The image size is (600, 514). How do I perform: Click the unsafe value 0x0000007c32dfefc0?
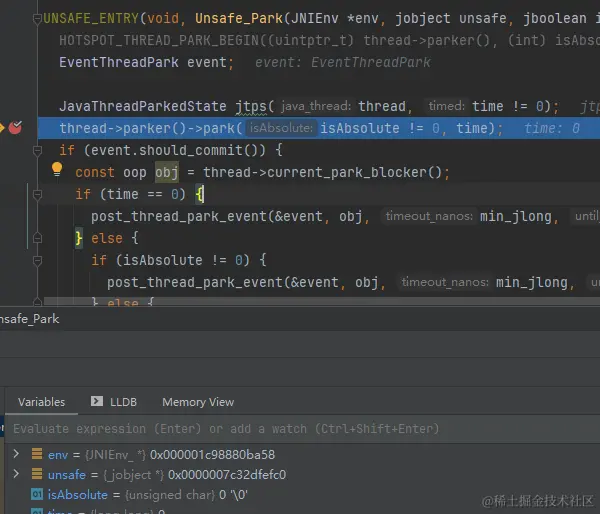(x=227, y=475)
